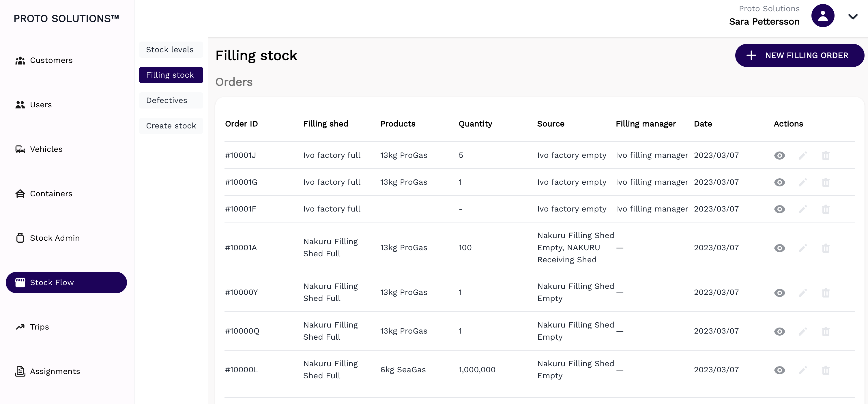Open the Trips section
This screenshot has width=868, height=404.
(66, 327)
